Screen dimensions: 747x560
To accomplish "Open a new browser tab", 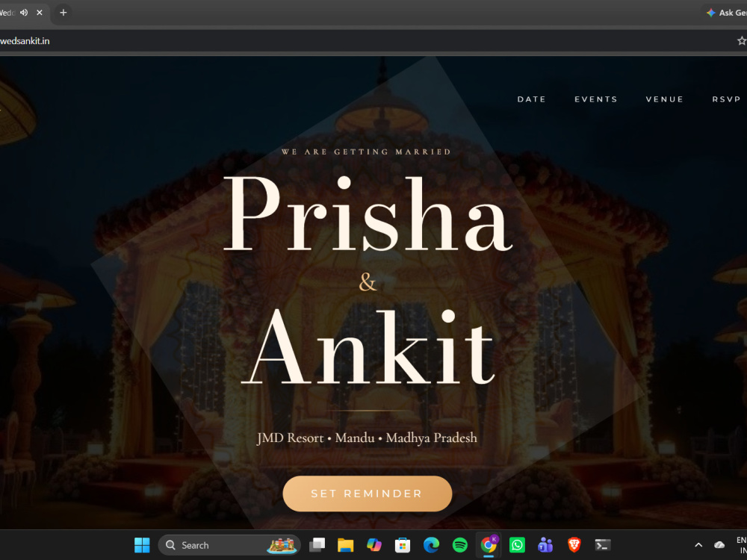I will 63,13.
